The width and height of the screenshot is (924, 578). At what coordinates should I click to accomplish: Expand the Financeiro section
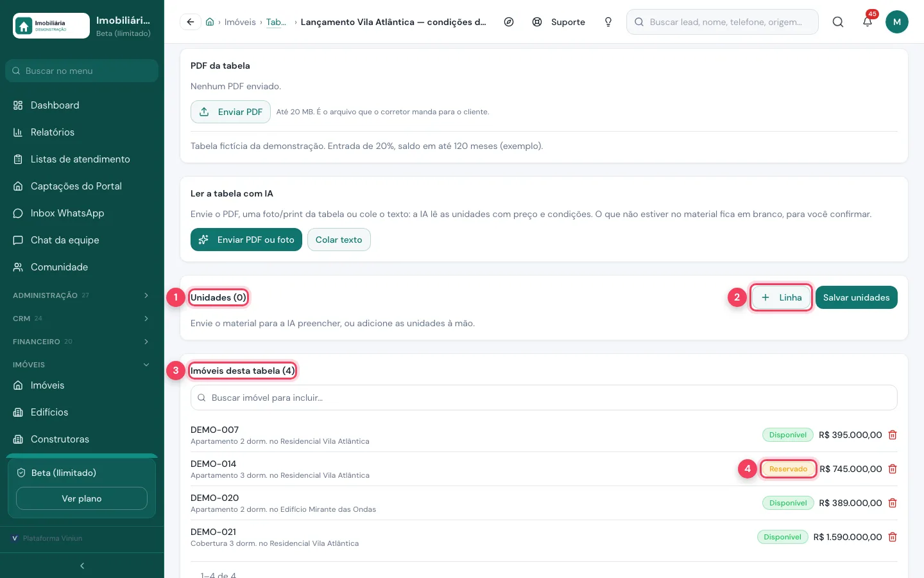coord(82,342)
